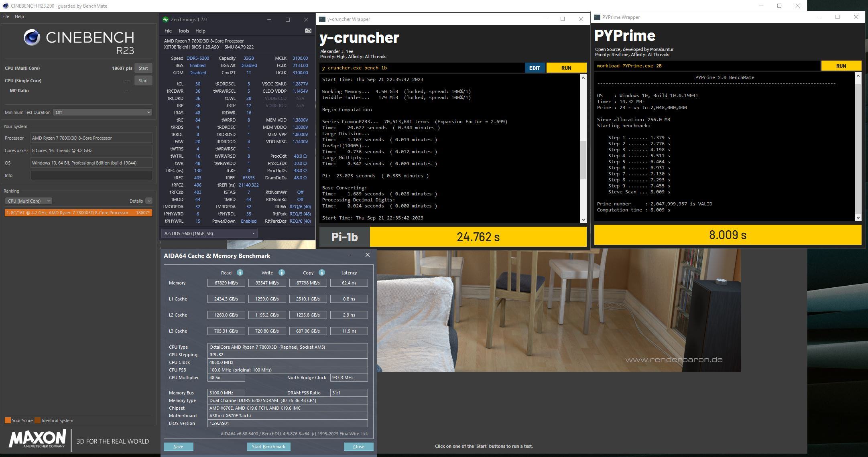868x457 pixels.
Task: Maximize the ZenTimings window
Action: click(x=288, y=19)
